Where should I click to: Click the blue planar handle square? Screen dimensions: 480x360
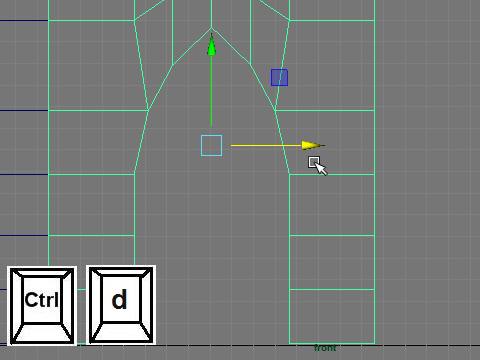tap(279, 77)
